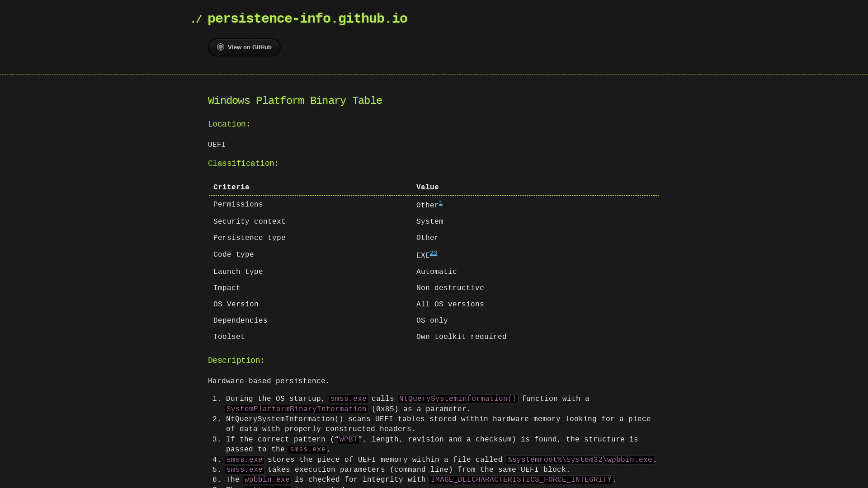Click the IMAGE_DLLCHARACTERISTICS_FORCE_INTEGRITY snippet
The image size is (868, 488).
520,480
